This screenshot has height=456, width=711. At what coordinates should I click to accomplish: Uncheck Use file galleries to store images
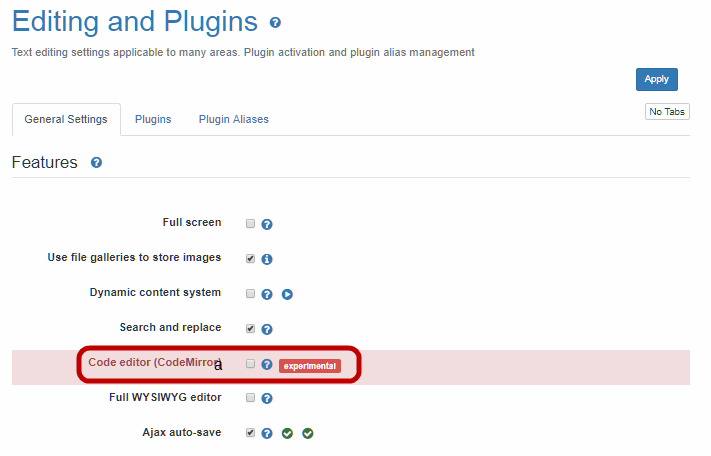point(251,258)
